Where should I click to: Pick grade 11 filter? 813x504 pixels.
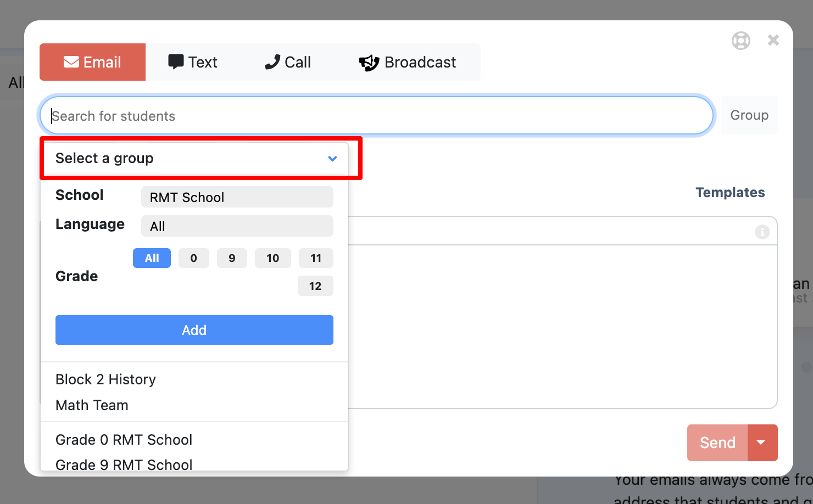click(316, 258)
